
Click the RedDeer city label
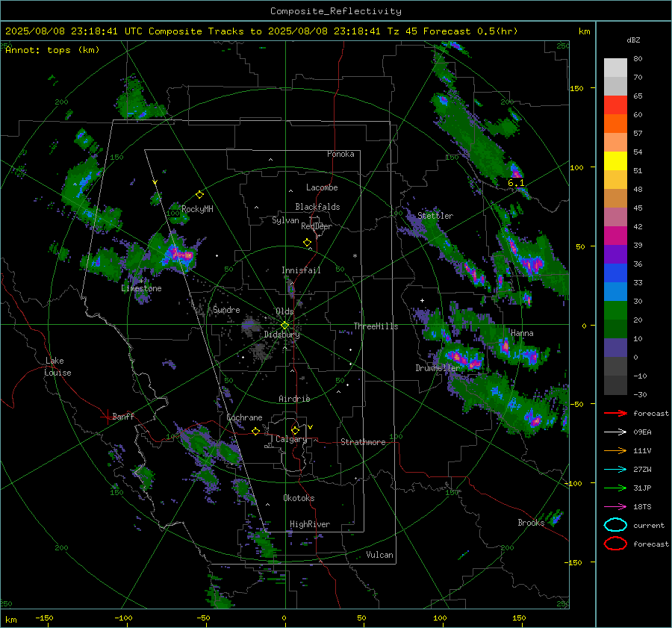[317, 226]
